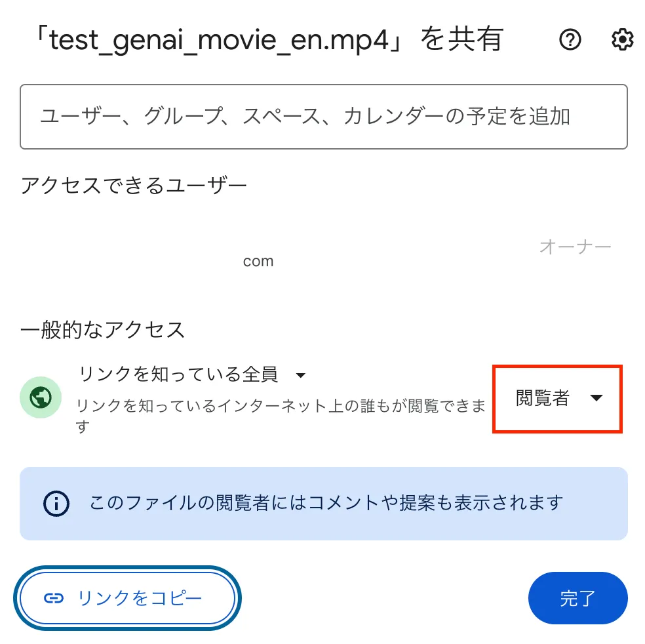Select the owner entry ending in com

point(258,260)
